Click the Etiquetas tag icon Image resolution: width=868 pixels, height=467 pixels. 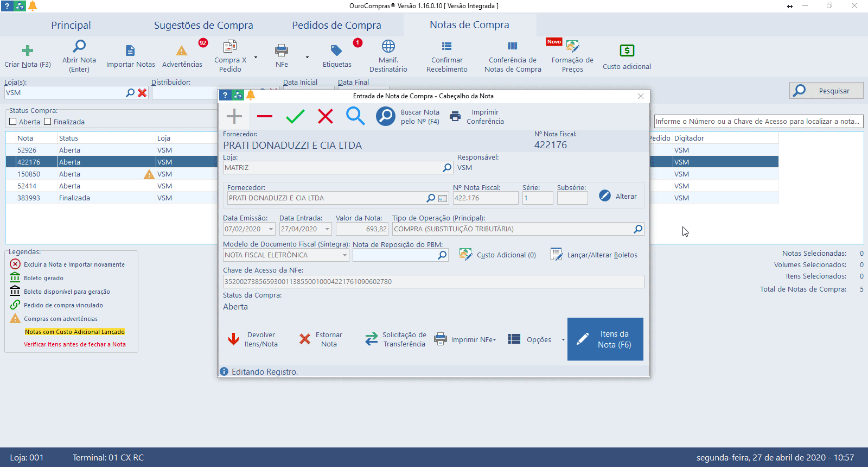(x=336, y=51)
